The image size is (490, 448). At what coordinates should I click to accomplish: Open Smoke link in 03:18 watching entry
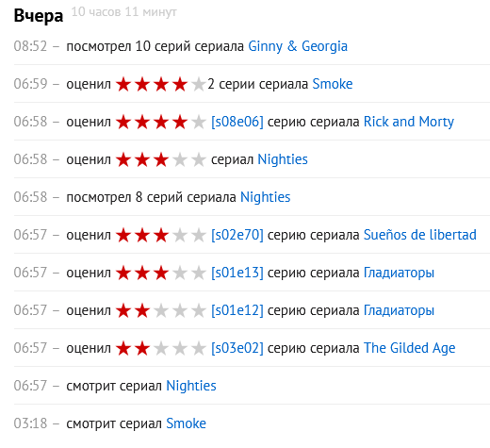click(x=186, y=423)
